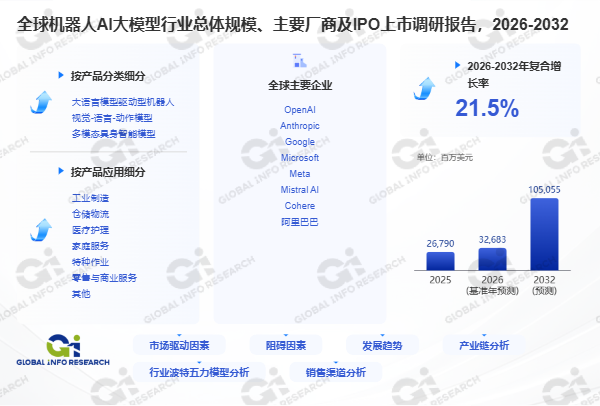This screenshot has width=600, height=406.
Task: Click the curved arrow beside 21.5% growth rate
Action: pos(424,88)
